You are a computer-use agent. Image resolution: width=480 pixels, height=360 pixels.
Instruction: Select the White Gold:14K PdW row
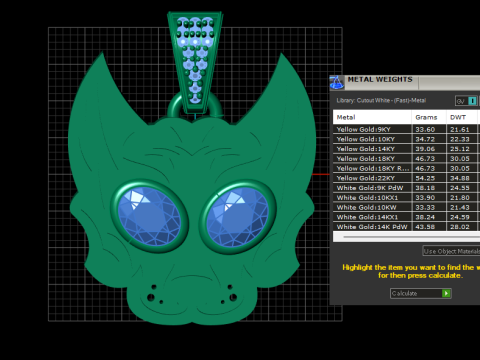tap(406, 227)
